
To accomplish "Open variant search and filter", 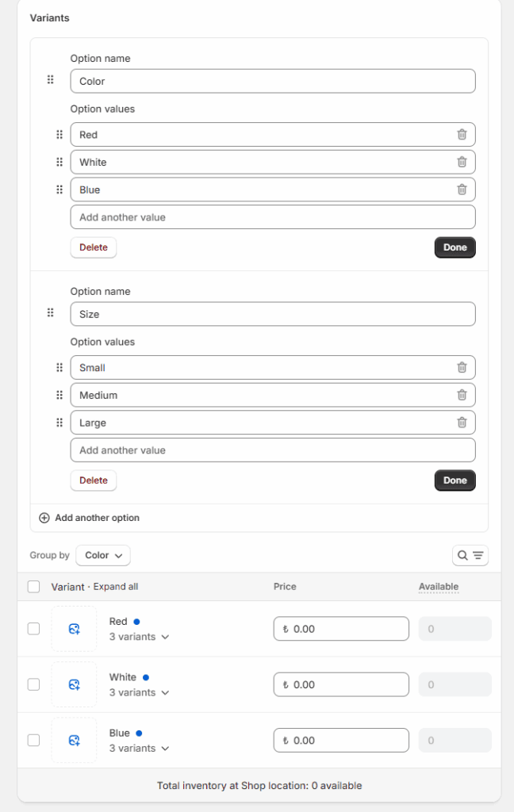I will [x=470, y=556].
